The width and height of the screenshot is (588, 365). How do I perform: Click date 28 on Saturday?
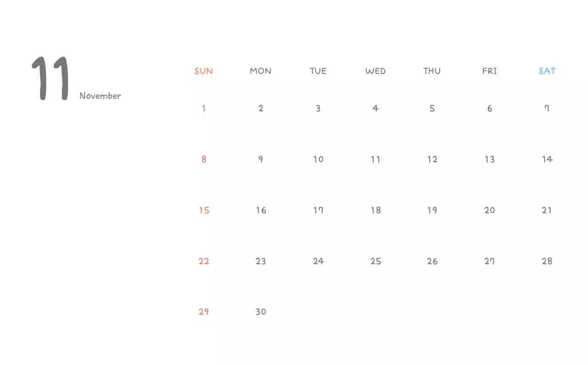[x=547, y=262]
